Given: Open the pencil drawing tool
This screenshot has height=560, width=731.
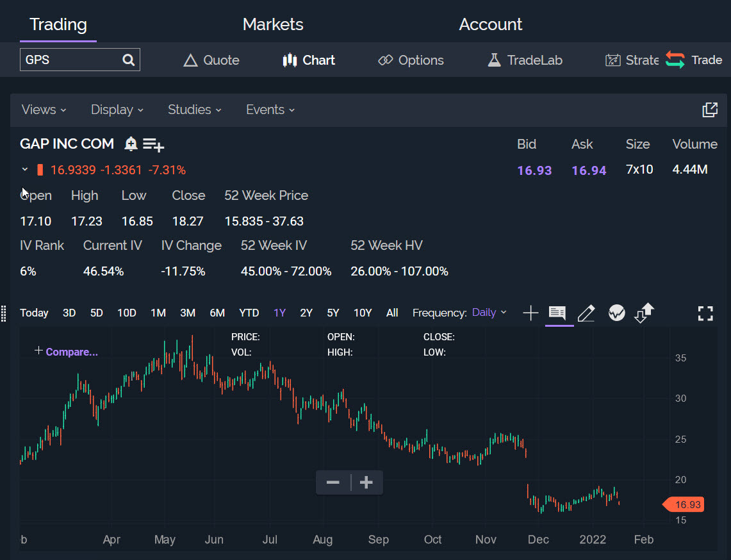Looking at the screenshot, I should [586, 313].
